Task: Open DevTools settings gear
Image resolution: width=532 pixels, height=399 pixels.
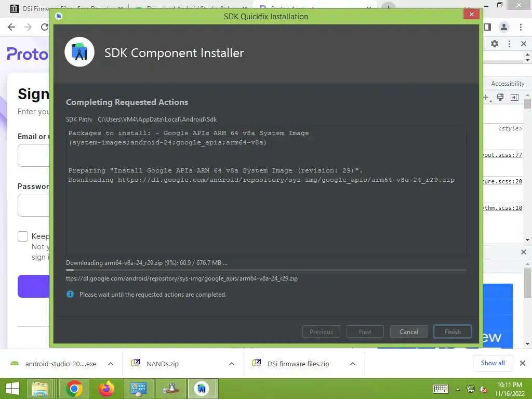Action: tap(495, 44)
